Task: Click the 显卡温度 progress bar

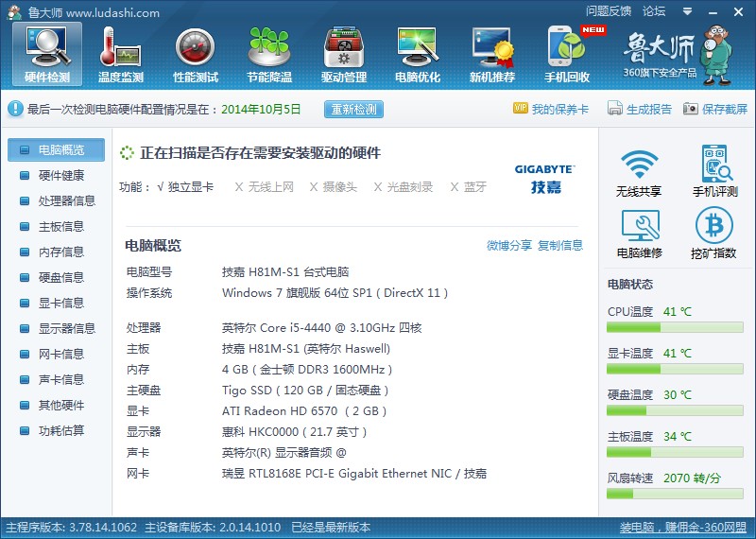Action: point(675,369)
